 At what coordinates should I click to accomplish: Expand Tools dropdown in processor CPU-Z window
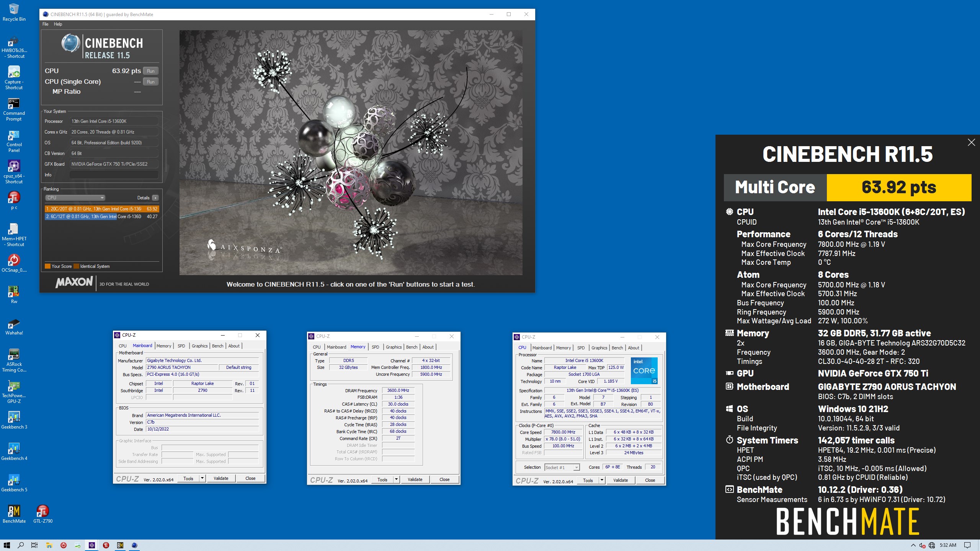coord(602,480)
